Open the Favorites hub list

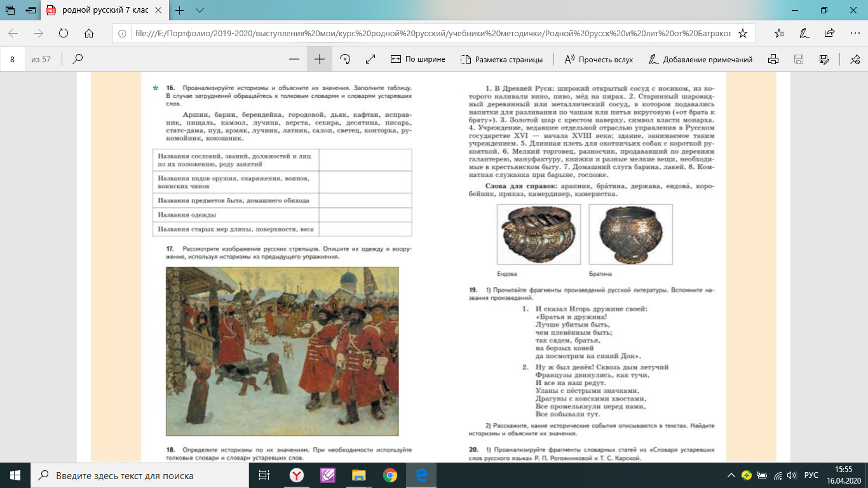click(780, 33)
